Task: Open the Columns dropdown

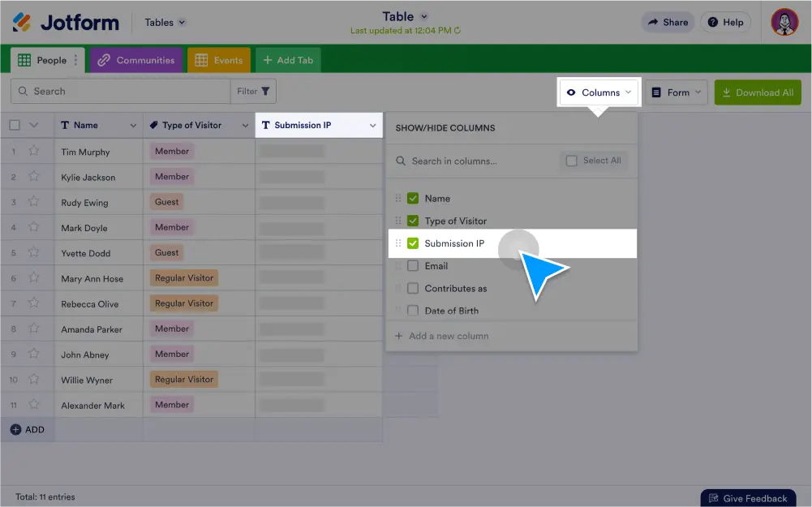Action: pyautogui.click(x=599, y=92)
